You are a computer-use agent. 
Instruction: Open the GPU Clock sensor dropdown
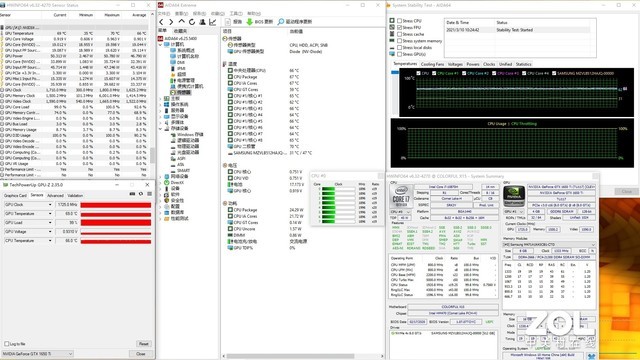pyautogui.click(x=50, y=204)
